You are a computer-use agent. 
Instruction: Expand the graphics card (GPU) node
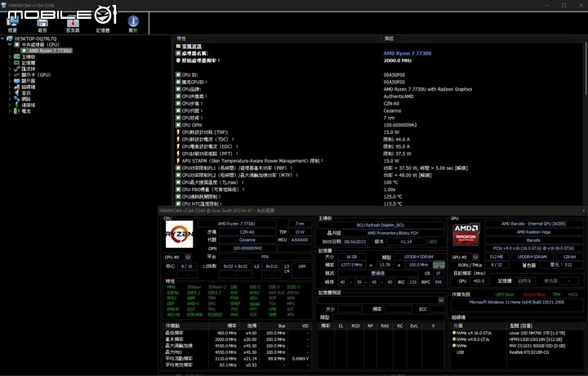(10, 74)
